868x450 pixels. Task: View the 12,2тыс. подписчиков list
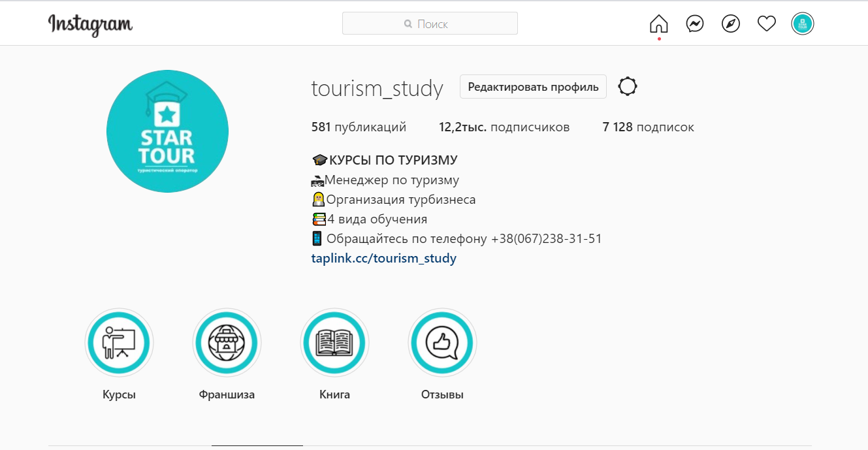504,127
